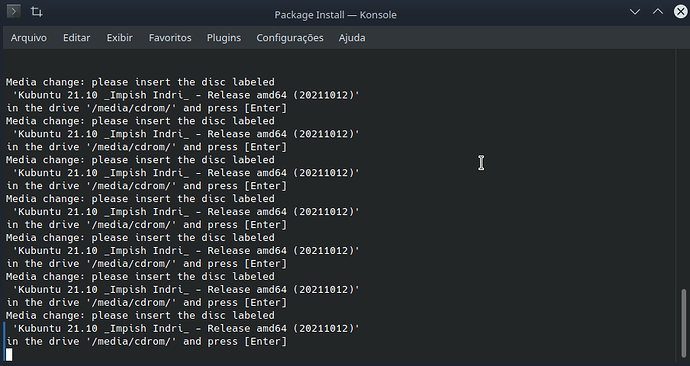Click the Konsole terminal icon in title bar
The image size is (690, 366).
pos(14,11)
